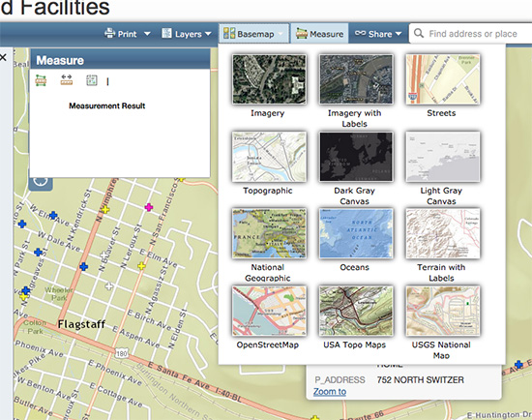Click the blue cross marker by N Park St
This screenshot has height=420, width=532.
[x=38, y=252]
